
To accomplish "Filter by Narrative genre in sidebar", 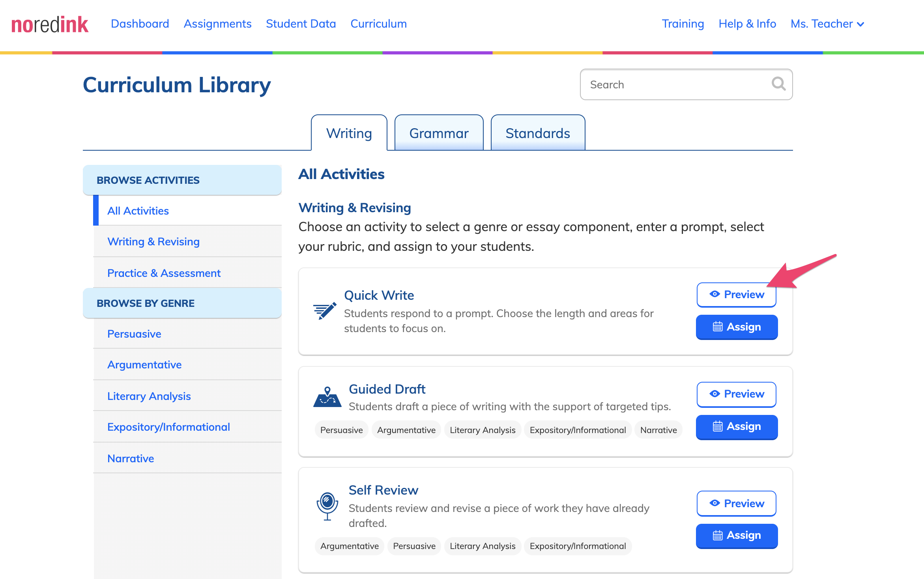I will pyautogui.click(x=188, y=458).
